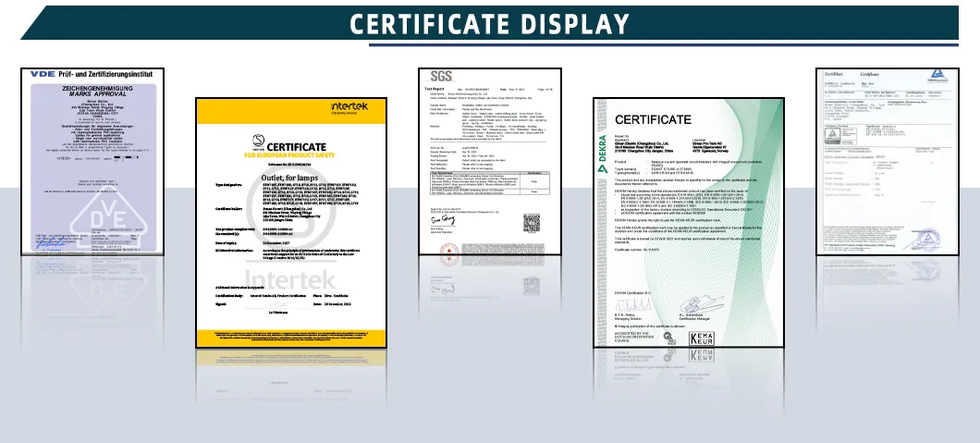Click the "Outlet, for lamps" text
This screenshot has height=443, width=980.
click(x=291, y=178)
